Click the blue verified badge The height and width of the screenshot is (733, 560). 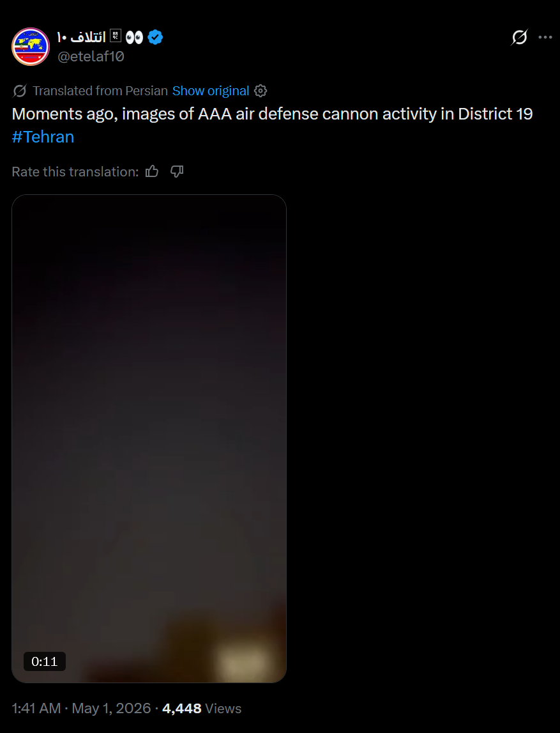coord(155,37)
